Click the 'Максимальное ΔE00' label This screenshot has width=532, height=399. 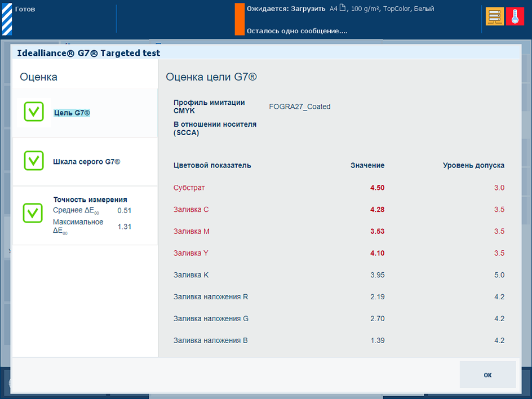tap(78, 227)
